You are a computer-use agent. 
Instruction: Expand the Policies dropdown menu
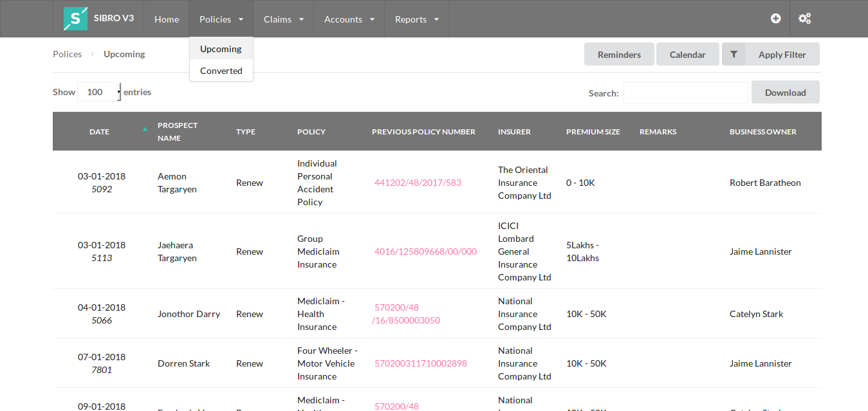click(x=221, y=19)
